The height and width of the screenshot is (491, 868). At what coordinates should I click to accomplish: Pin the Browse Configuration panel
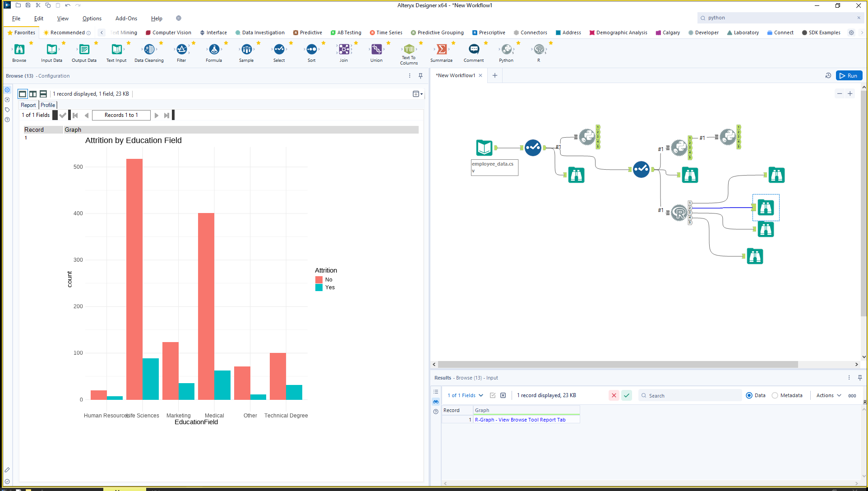(x=420, y=76)
